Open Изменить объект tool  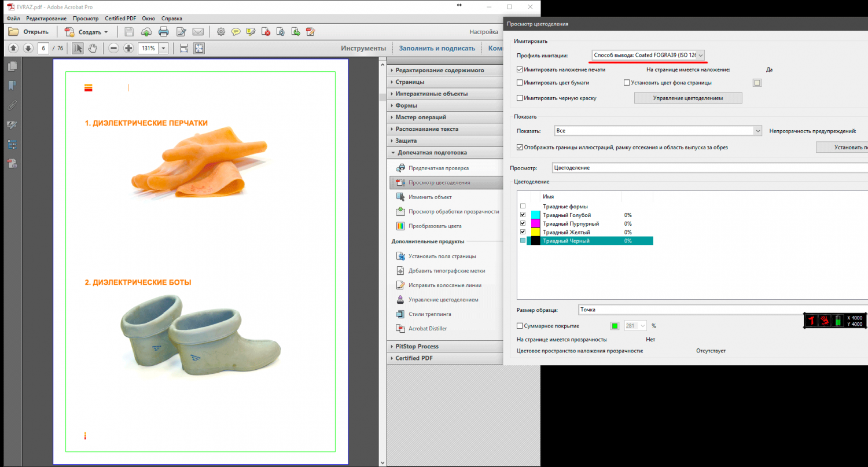click(x=430, y=197)
